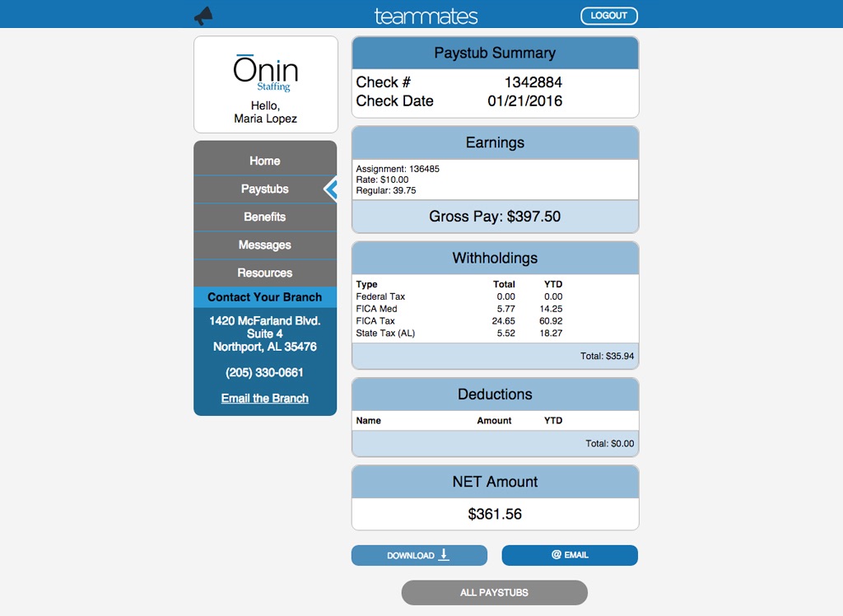Click the Rate: $10.00 line
The width and height of the screenshot is (843, 616).
[382, 180]
